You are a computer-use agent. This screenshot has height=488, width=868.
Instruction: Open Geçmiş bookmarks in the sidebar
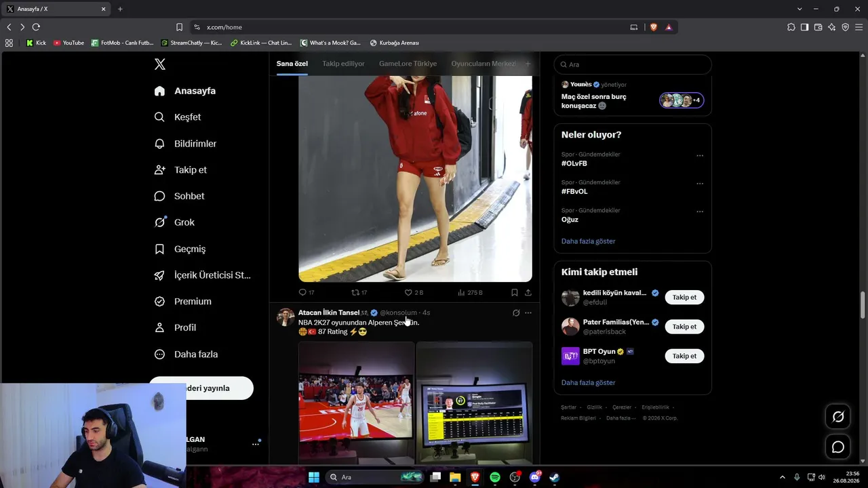180,249
